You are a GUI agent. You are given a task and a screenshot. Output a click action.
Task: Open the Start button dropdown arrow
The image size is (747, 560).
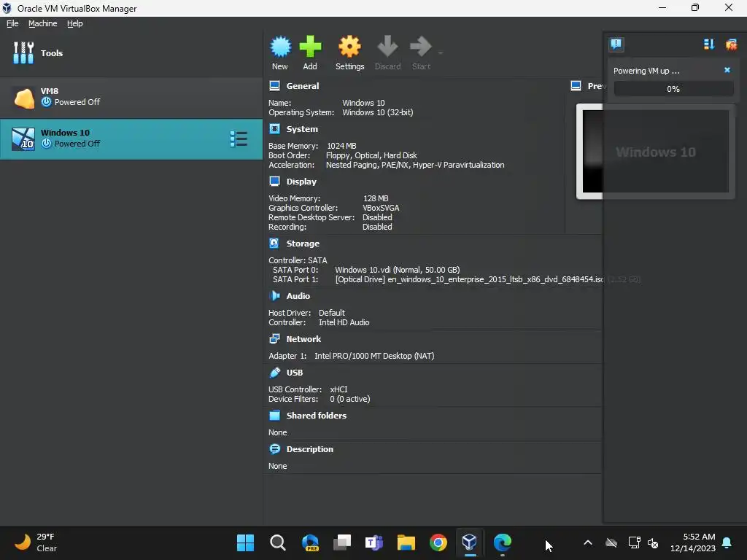pyautogui.click(x=441, y=52)
